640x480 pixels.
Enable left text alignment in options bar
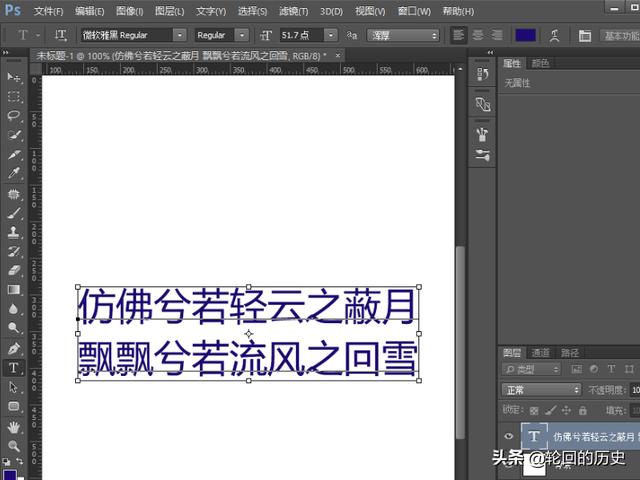458,35
